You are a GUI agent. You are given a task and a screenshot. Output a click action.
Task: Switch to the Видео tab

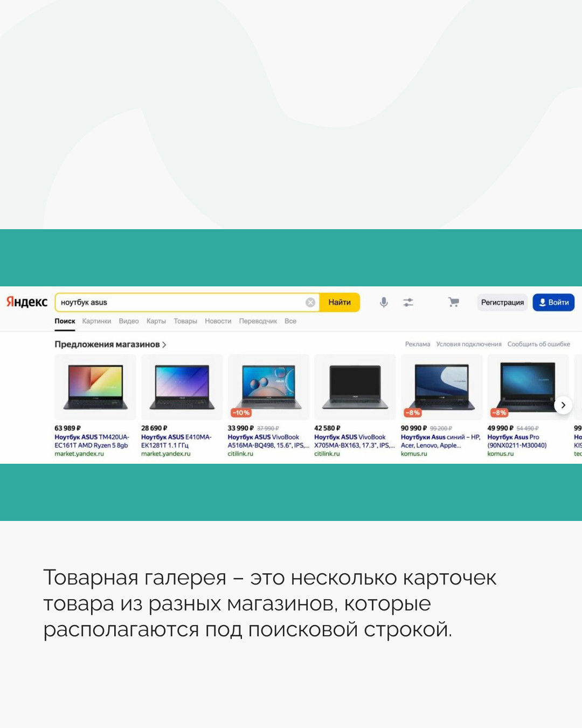point(129,321)
